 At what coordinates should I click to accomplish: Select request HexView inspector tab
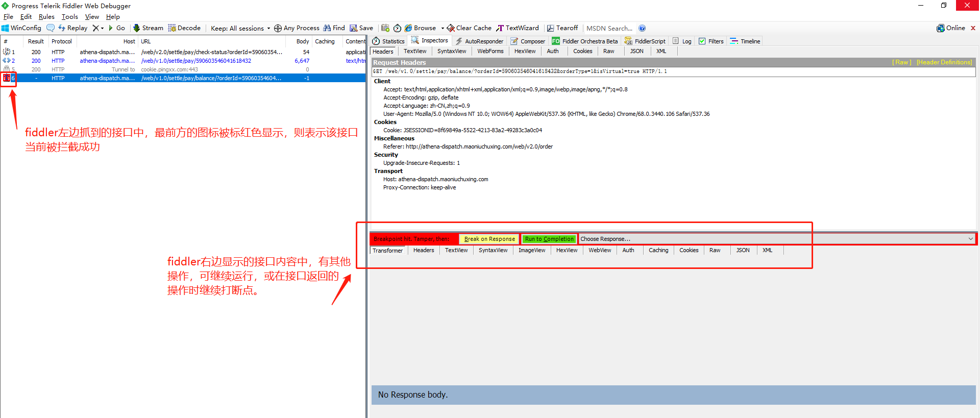pyautogui.click(x=525, y=51)
